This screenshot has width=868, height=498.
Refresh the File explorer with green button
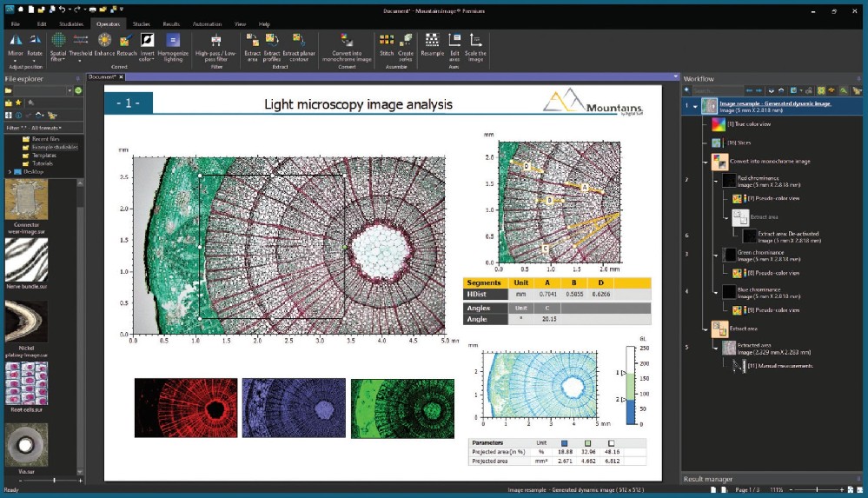(78, 90)
